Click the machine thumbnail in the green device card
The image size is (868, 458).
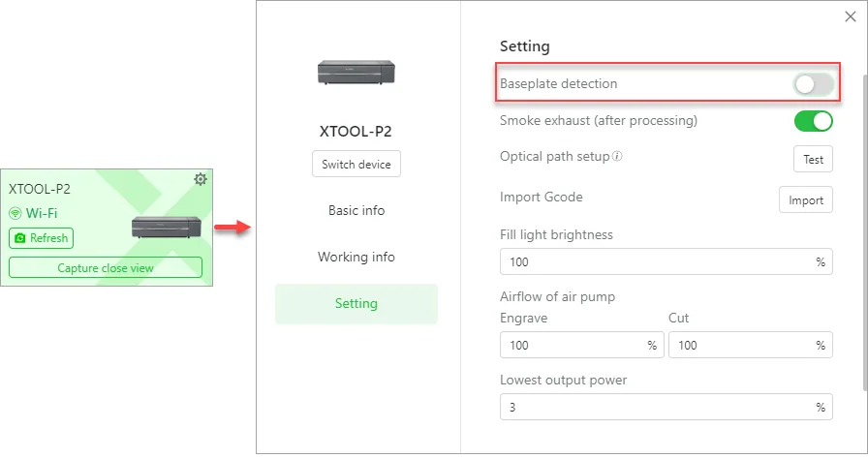coord(166,227)
